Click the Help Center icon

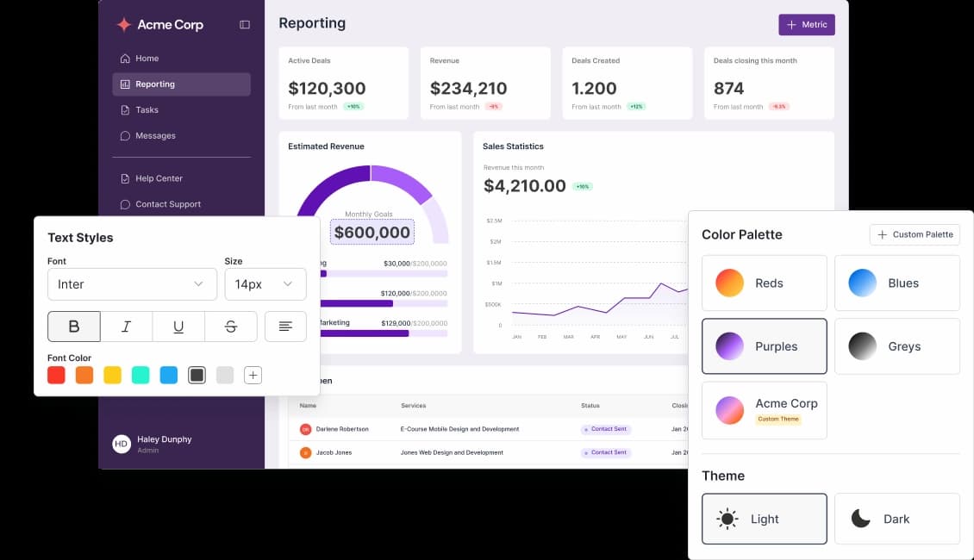[125, 179]
